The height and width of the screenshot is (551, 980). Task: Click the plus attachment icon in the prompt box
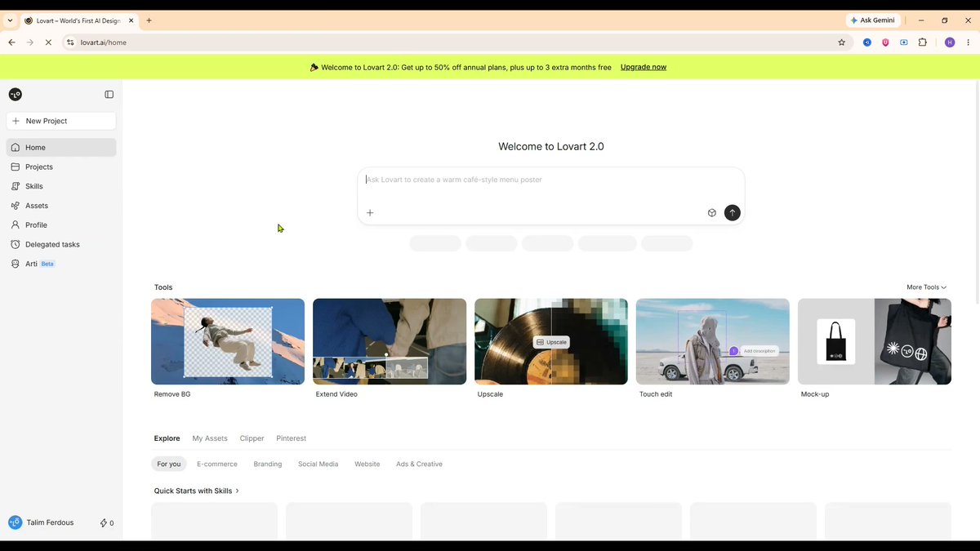[x=370, y=213]
